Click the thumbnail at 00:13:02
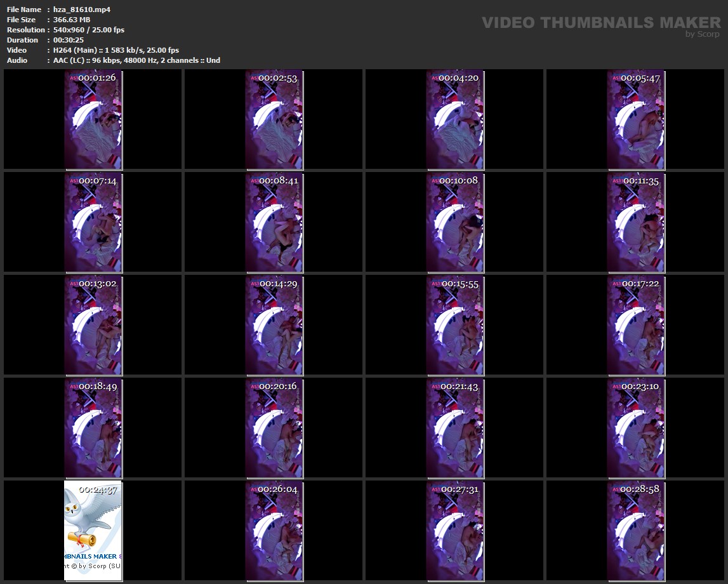The height and width of the screenshot is (584, 728). pyautogui.click(x=93, y=326)
